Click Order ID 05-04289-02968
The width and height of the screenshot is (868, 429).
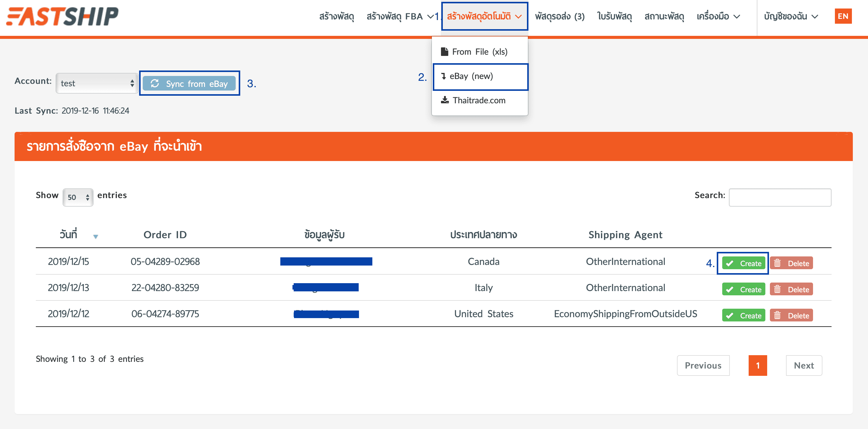pyautogui.click(x=165, y=262)
